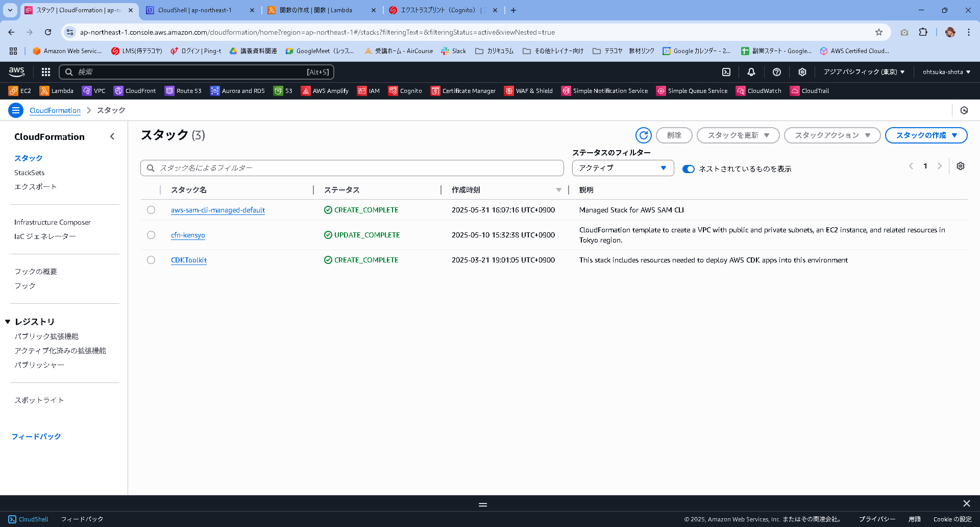Open a new browser tab
Screen dimensions: 980x527
[513, 10]
